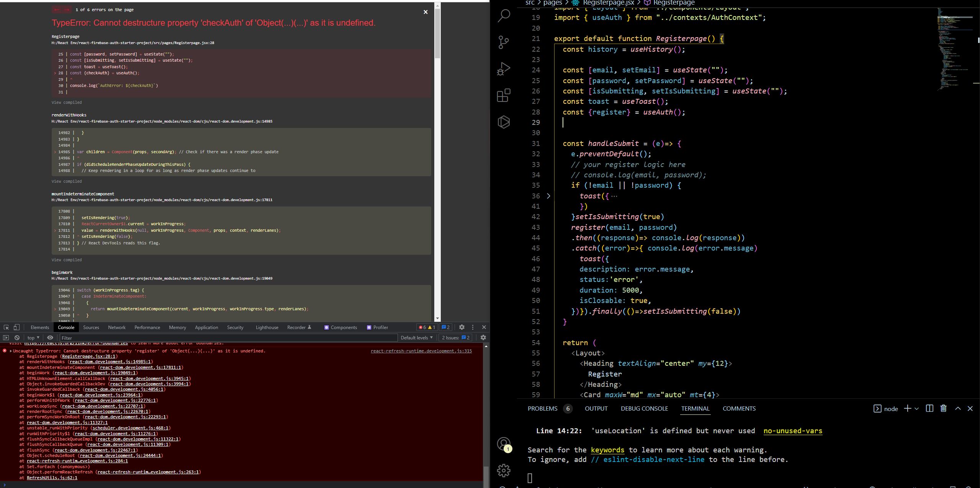Switch to the PROBLEMS panel tab
Viewport: 980px width, 488px height.
click(542, 408)
